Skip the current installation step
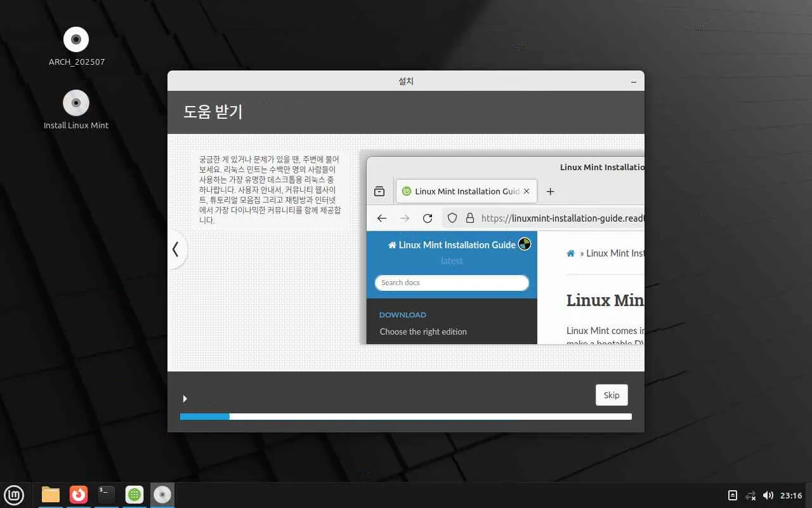812x508 pixels. coord(612,395)
